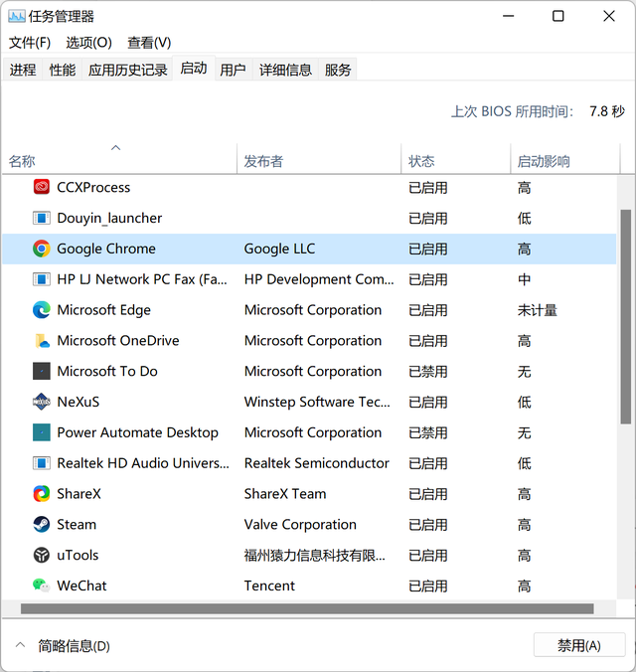Click the Tencent publisher cell
The image size is (636, 672).
[269, 586]
